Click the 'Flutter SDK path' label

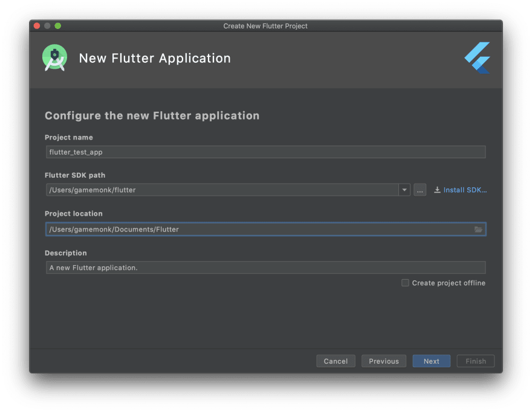point(75,175)
